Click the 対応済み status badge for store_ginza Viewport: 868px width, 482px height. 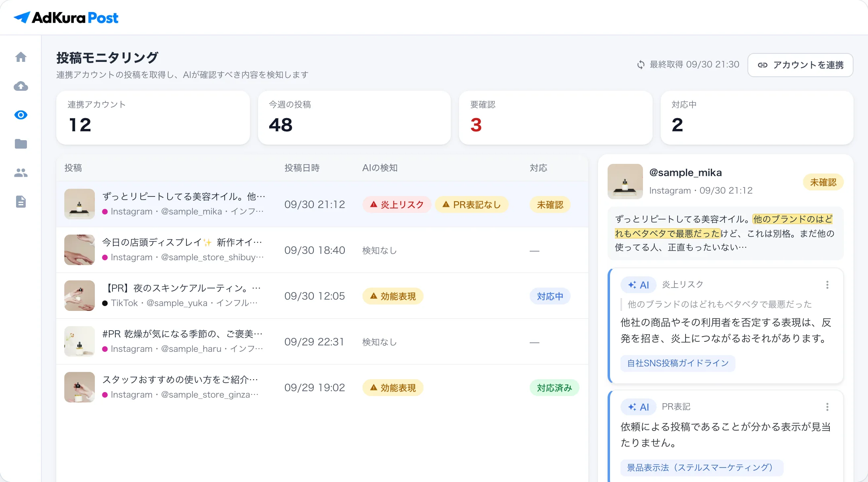tap(555, 388)
